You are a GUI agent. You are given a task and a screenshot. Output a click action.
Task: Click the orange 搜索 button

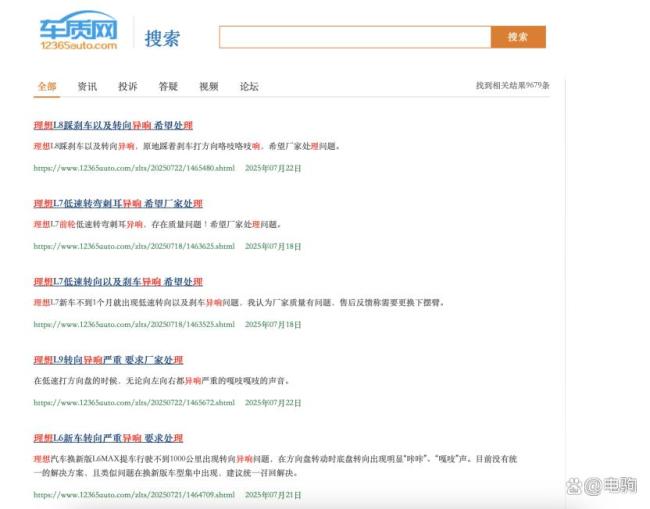pyautogui.click(x=518, y=37)
